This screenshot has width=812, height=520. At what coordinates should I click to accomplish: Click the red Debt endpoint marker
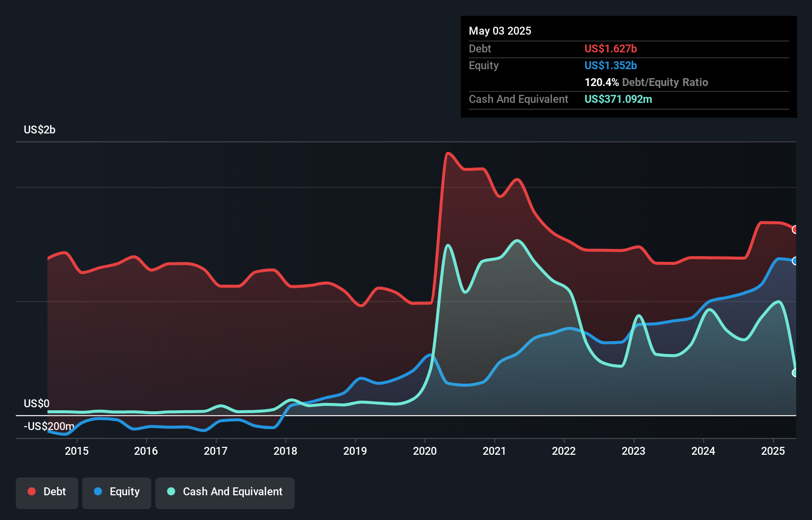click(x=795, y=229)
